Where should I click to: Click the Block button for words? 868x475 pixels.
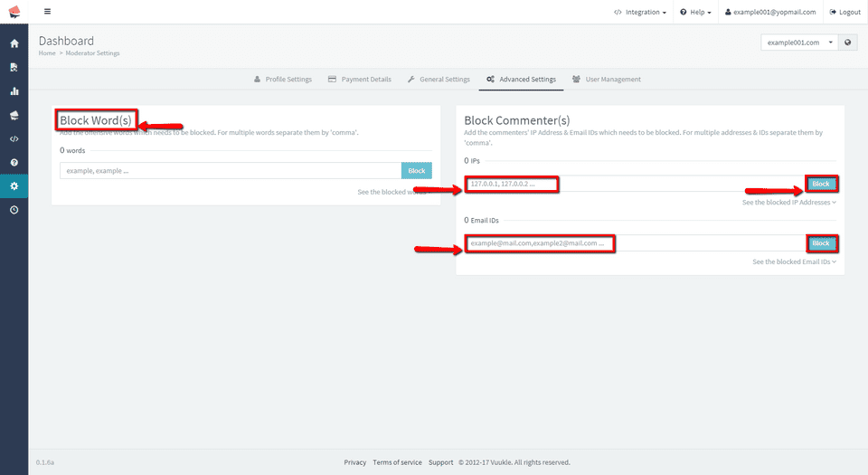click(x=416, y=170)
